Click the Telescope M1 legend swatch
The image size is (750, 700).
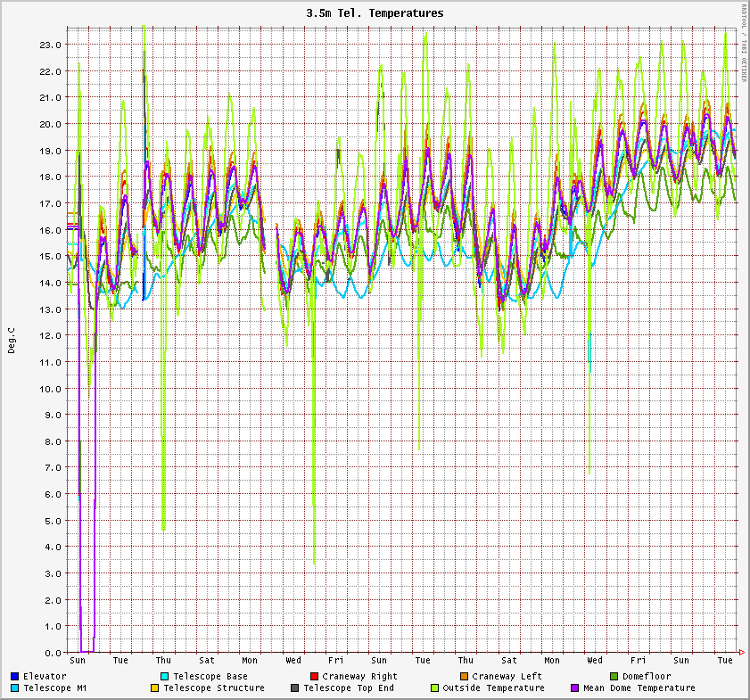tap(15, 688)
